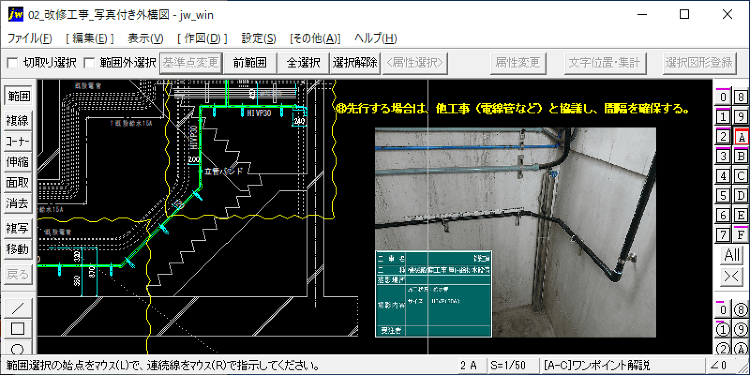Click the 全選択 select all button
Image resolution: width=750 pixels, height=375 pixels.
(x=303, y=62)
